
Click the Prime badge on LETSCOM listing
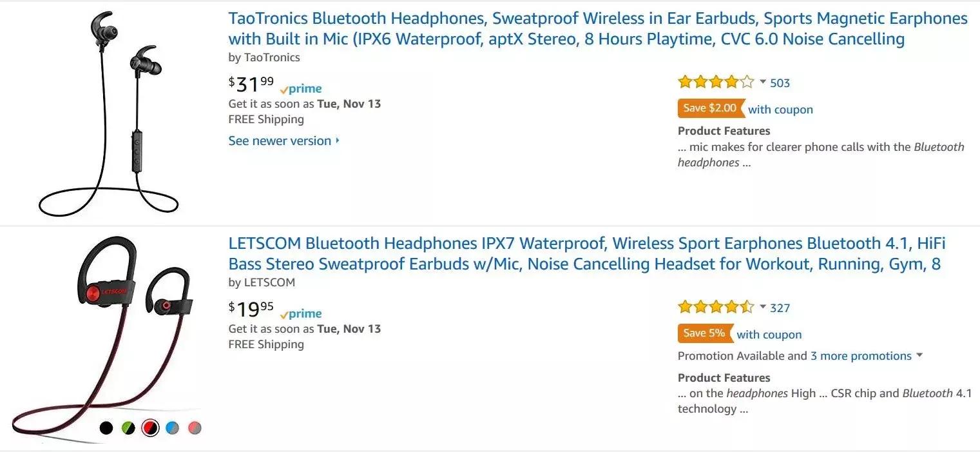(x=300, y=313)
